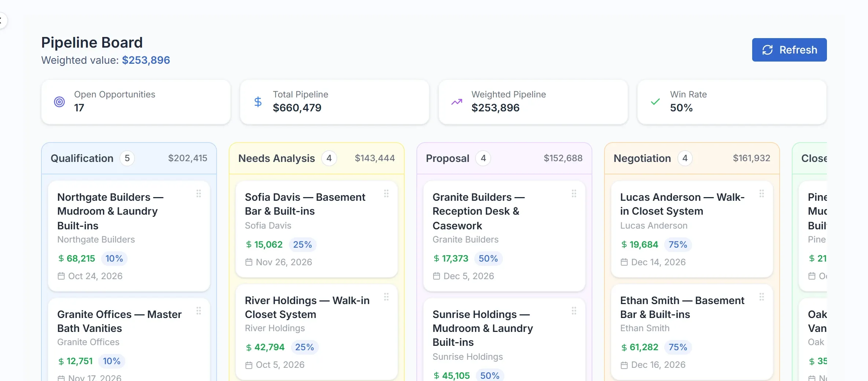Click the Needs Analysis count badge 4
The image size is (868, 381).
[x=329, y=158]
